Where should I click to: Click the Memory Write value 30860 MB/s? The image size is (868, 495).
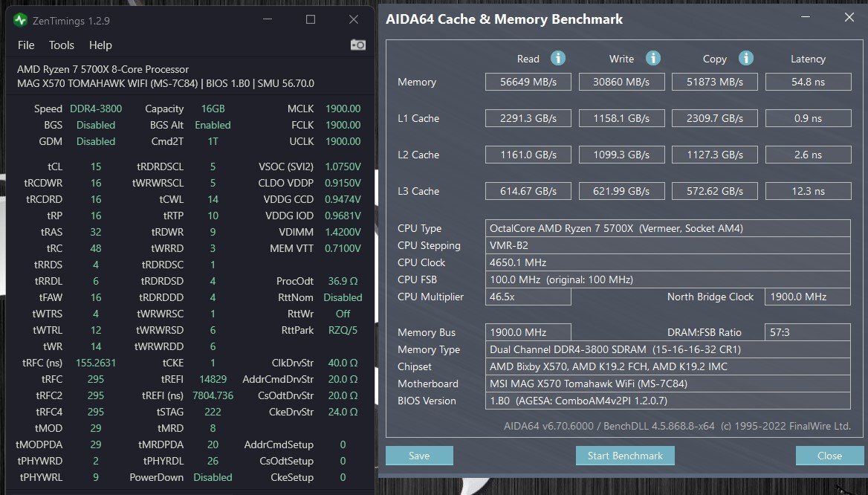(621, 82)
